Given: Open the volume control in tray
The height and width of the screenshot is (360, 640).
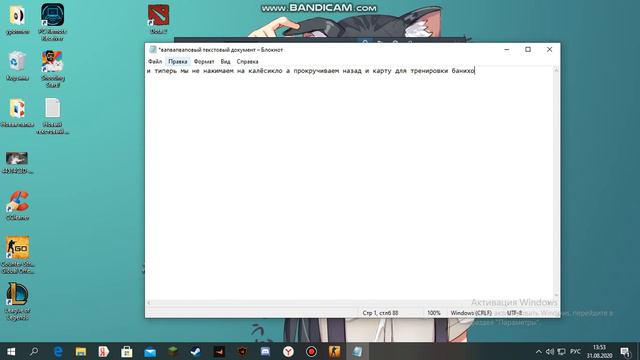Looking at the screenshot, I should click(550, 351).
